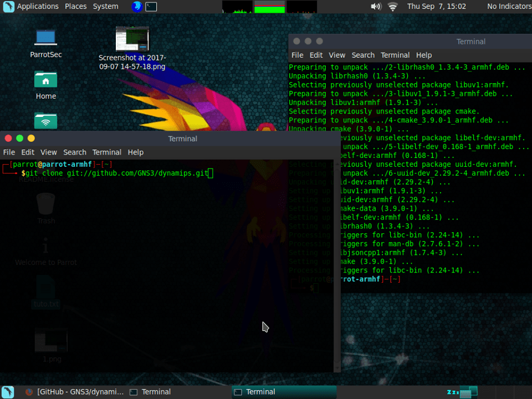Click 'Unpacking librhash0 (1.3.4-3)' line
Screen dimensions: 532x399
(x=357, y=76)
